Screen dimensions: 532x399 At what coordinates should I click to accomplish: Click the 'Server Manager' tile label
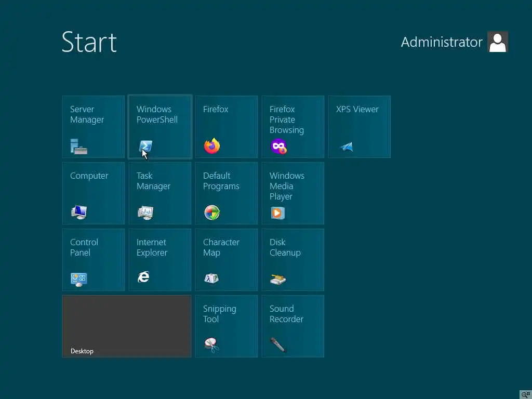pos(87,114)
